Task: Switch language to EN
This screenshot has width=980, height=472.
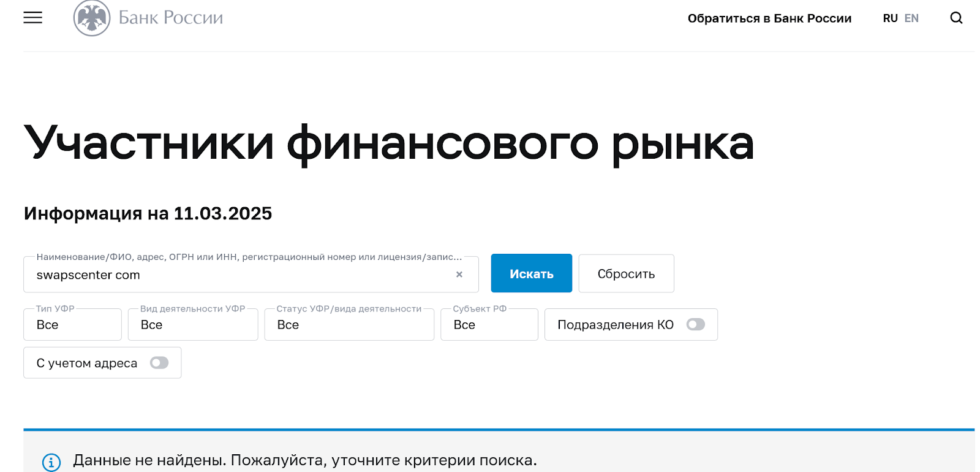Action: (x=911, y=18)
